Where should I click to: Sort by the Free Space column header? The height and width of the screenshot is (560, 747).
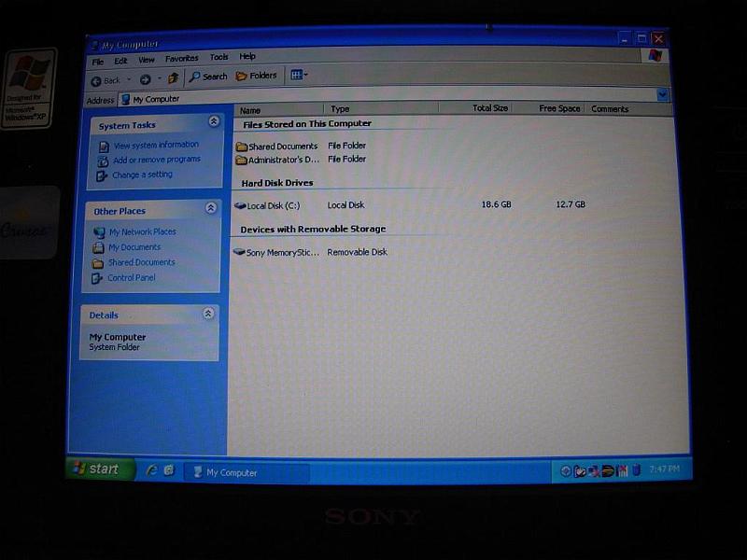pyautogui.click(x=549, y=108)
